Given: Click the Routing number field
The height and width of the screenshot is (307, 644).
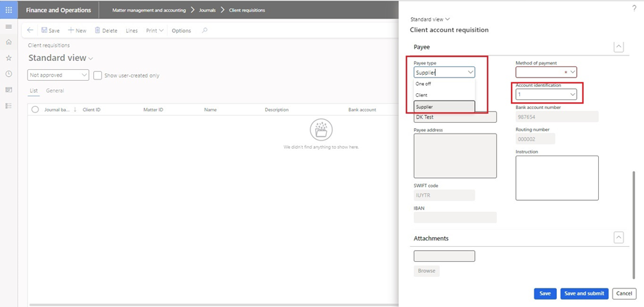Looking at the screenshot, I should [x=535, y=139].
